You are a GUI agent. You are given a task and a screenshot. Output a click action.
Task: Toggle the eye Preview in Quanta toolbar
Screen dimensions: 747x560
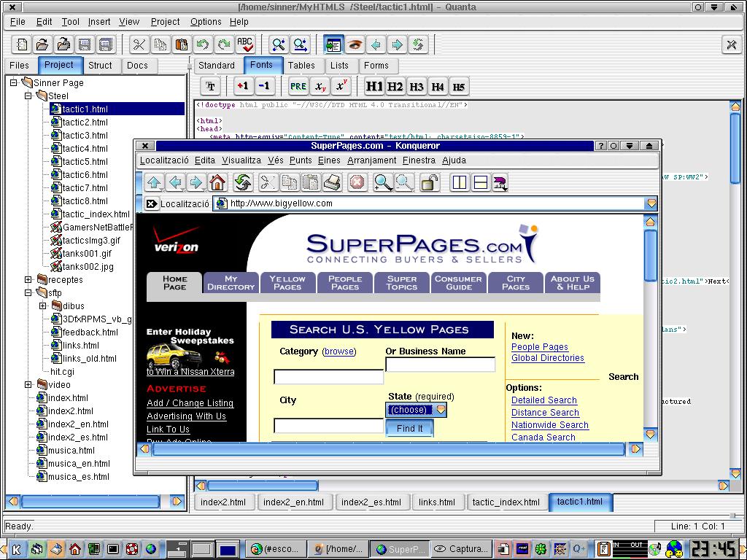354,44
